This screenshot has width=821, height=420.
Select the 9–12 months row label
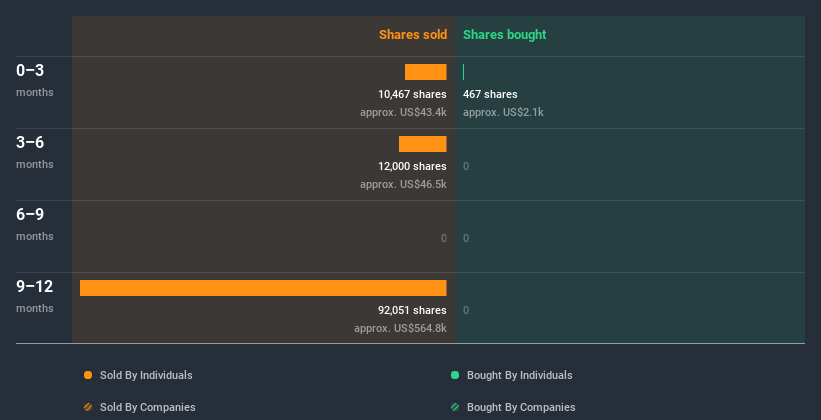tap(35, 295)
